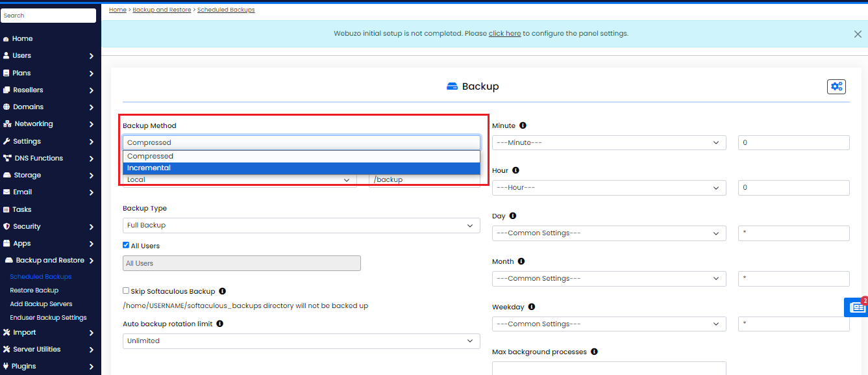Open the Auto backup rotation limit dropdown
This screenshot has height=375, width=868.
301,341
